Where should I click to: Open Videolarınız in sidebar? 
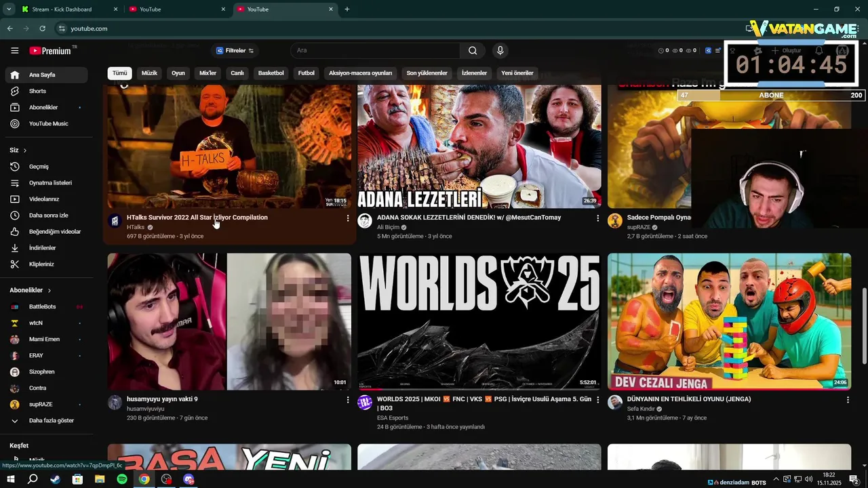tap(46, 199)
